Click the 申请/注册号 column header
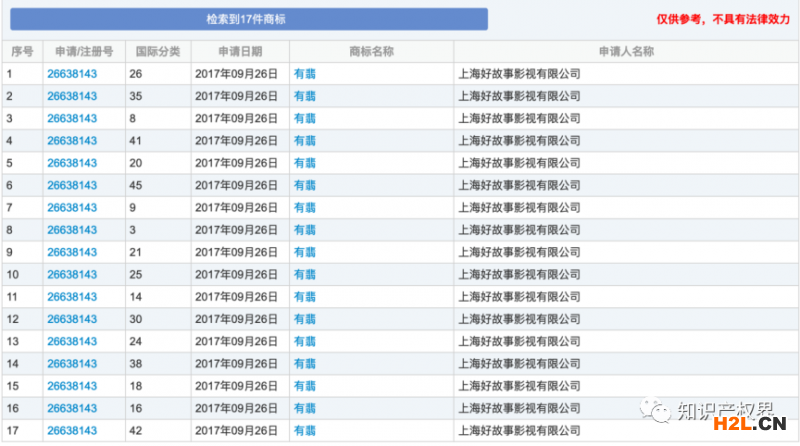 (84, 52)
